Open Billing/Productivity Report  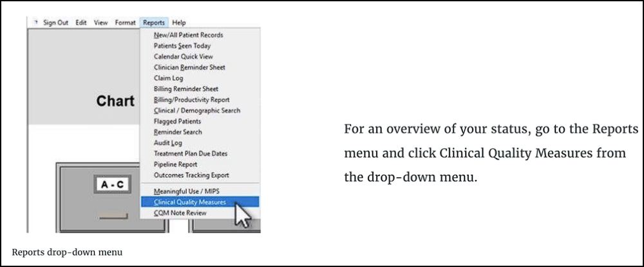point(192,99)
